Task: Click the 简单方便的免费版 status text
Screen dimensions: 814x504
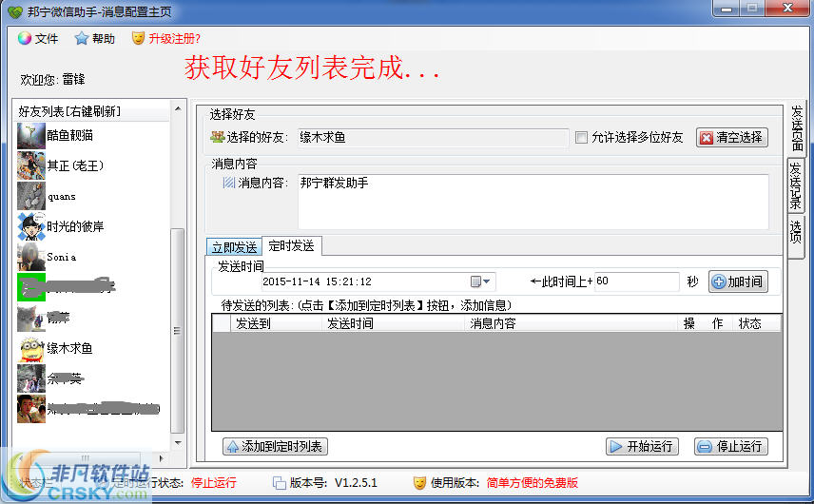Action: 533,483
